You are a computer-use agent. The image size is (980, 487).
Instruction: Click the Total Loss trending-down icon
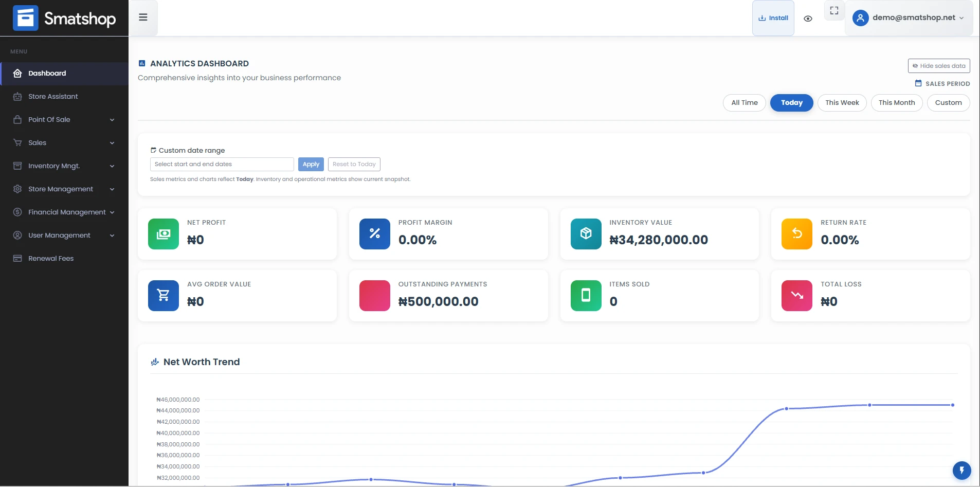click(x=797, y=296)
